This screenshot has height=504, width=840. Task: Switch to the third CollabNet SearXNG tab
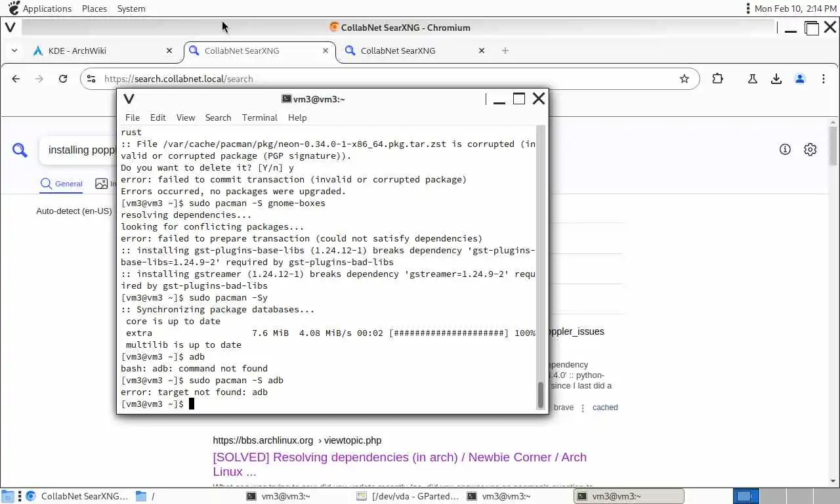415,51
